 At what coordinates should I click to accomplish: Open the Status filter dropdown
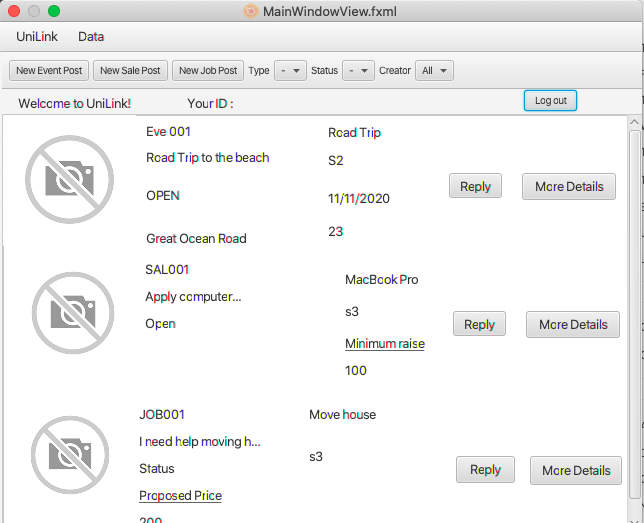click(x=358, y=70)
